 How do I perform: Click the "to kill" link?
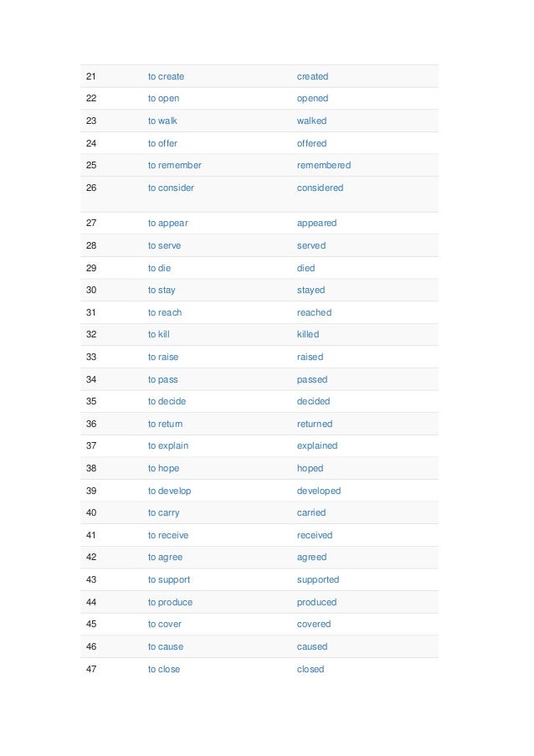(158, 334)
